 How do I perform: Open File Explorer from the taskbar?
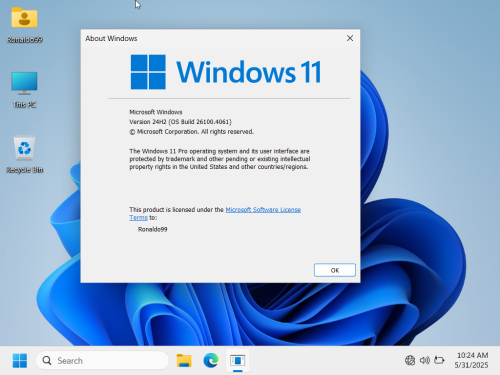tap(184, 361)
